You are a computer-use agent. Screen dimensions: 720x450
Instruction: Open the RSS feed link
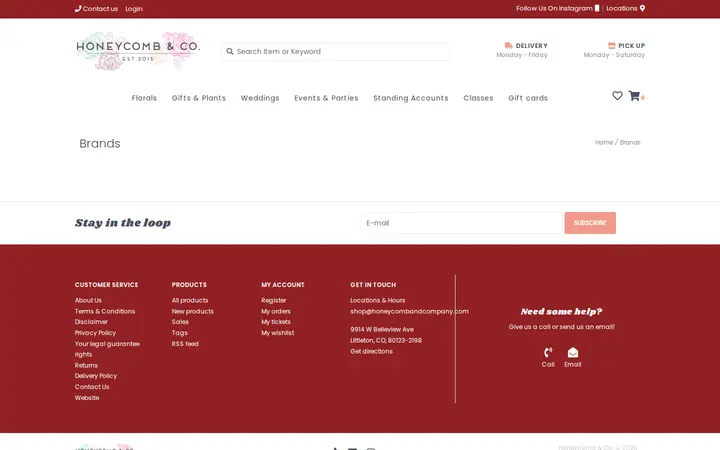185,344
